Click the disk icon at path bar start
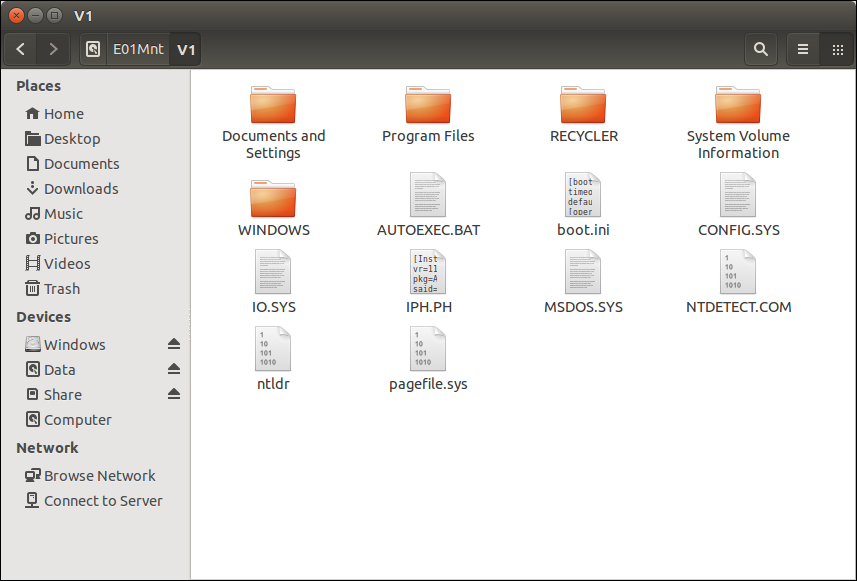Screen dimensions: 857x581 coord(93,49)
